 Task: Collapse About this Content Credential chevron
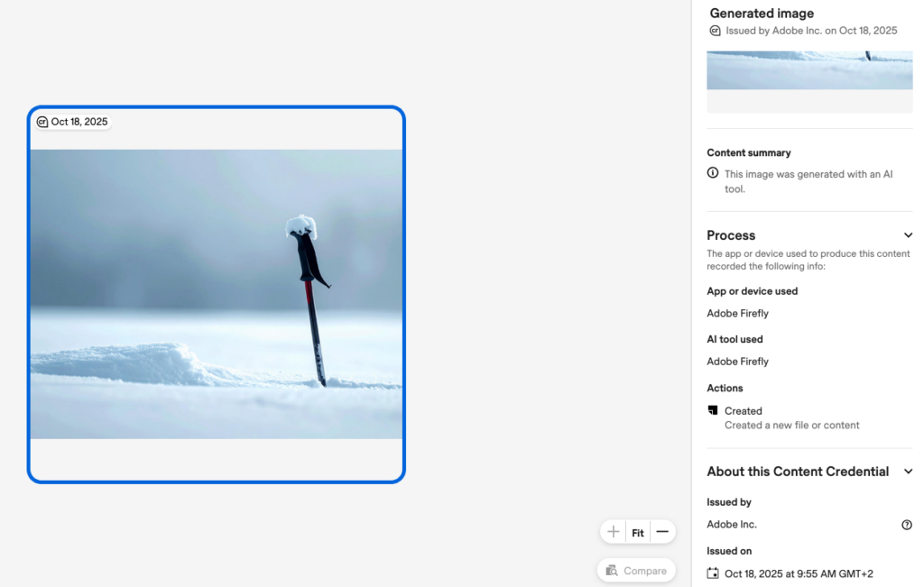tap(908, 472)
